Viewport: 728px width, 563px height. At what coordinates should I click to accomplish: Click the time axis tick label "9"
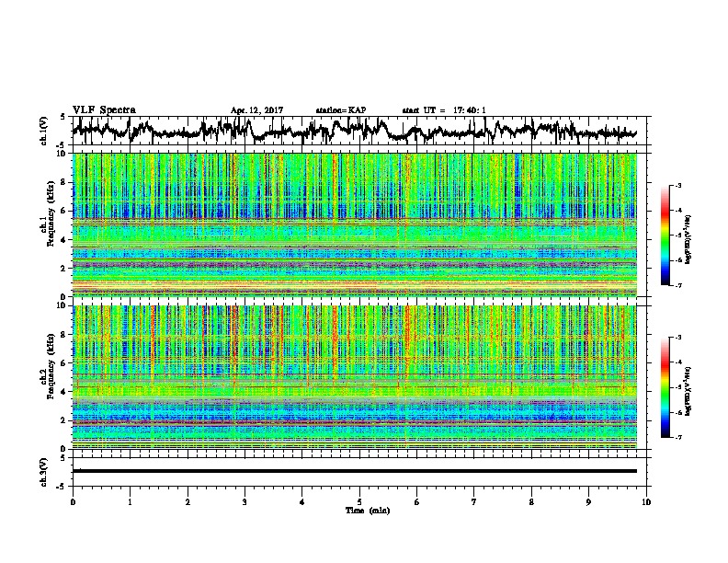click(588, 502)
